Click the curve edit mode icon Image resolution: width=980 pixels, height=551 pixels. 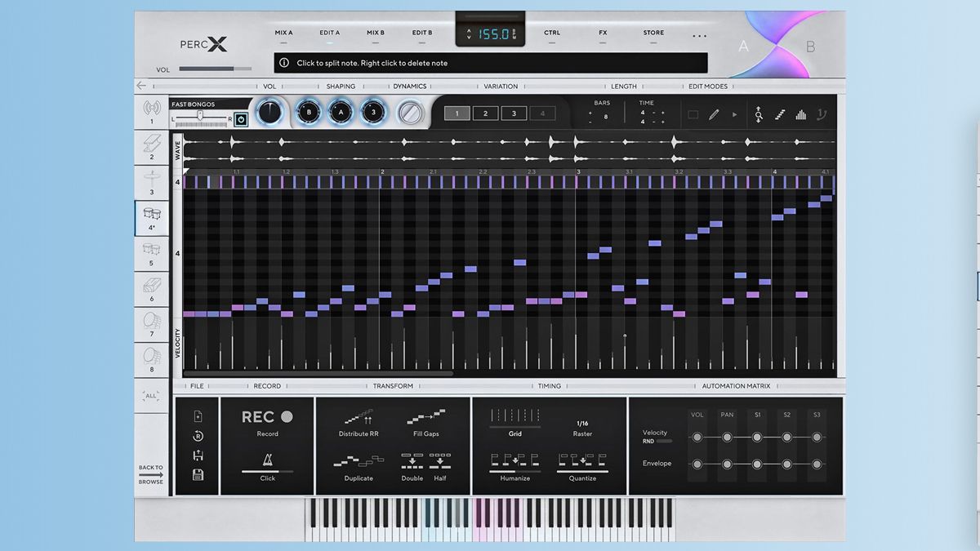point(822,115)
